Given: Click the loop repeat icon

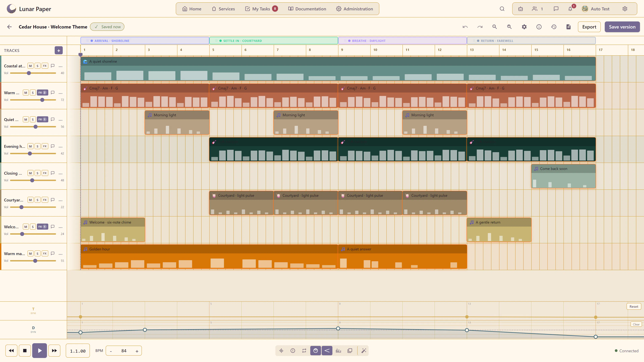Looking at the screenshot, I should coord(304,350).
